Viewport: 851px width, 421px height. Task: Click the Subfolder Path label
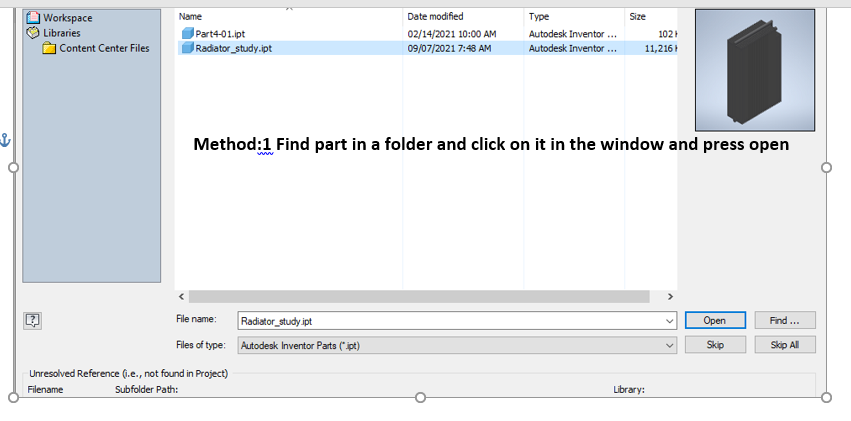pyautogui.click(x=147, y=390)
